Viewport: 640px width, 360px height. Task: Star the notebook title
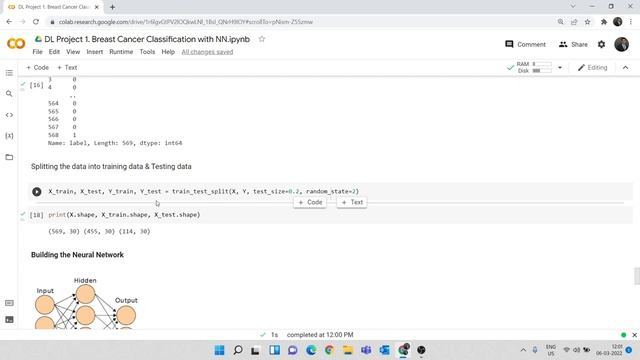coord(262,39)
